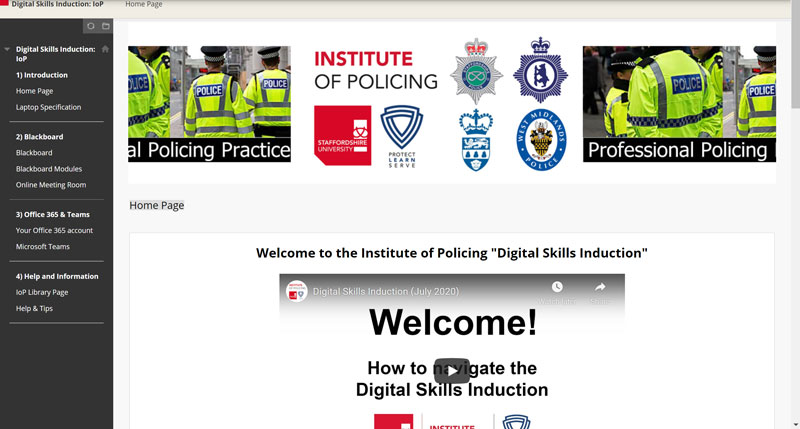Open Blackboard Modules page

[48, 169]
